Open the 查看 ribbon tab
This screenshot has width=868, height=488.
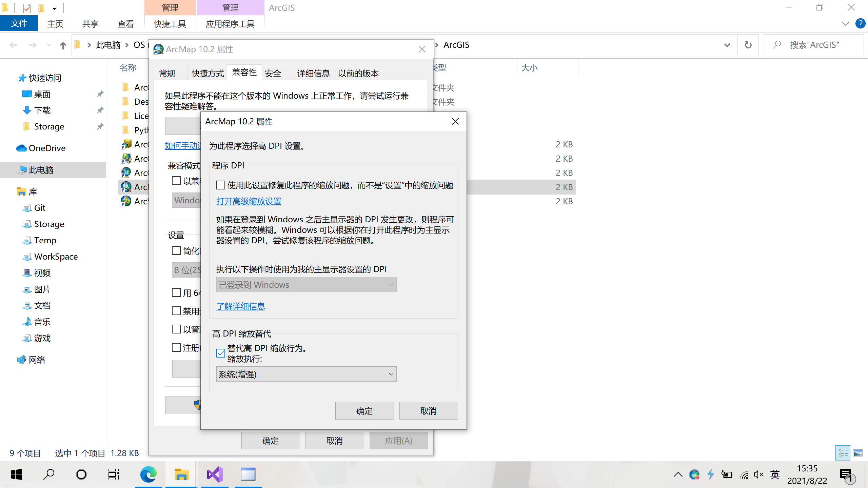tap(126, 24)
